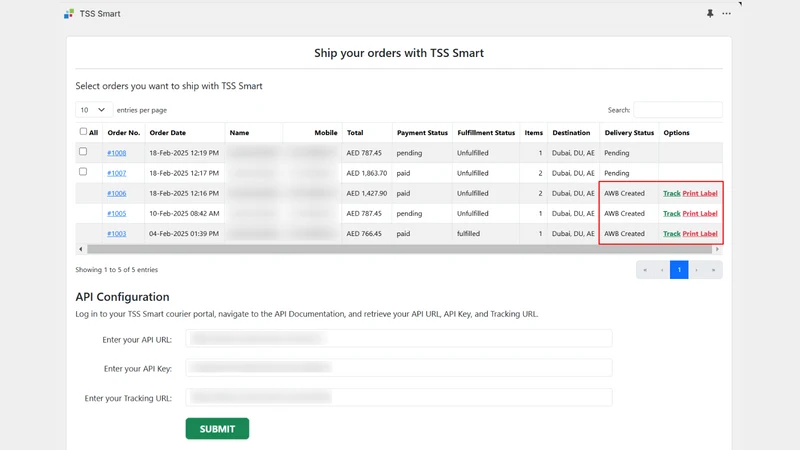The height and width of the screenshot is (450, 800).
Task: Click the API Key input field
Action: click(399, 368)
